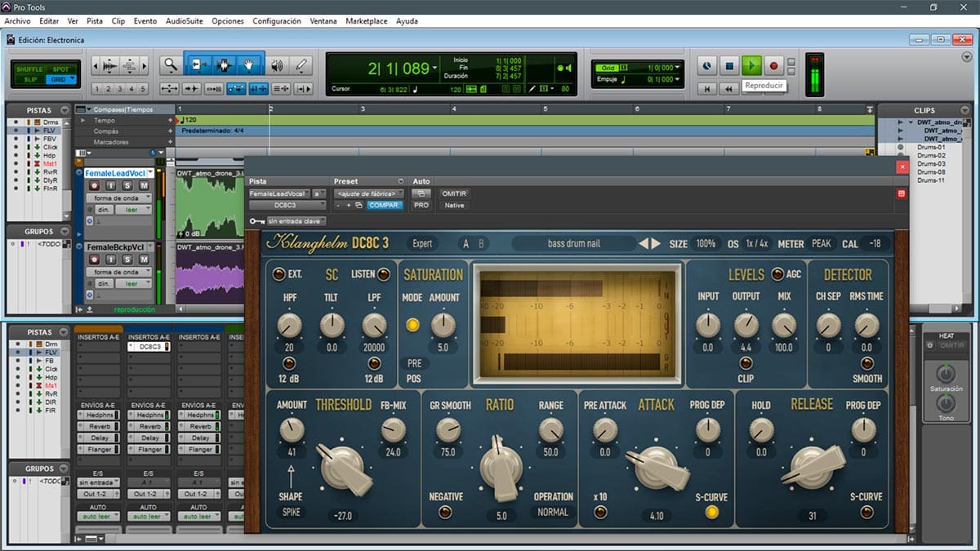
Task: Toggle the AGC LED in LEVELS
Action: click(x=777, y=274)
